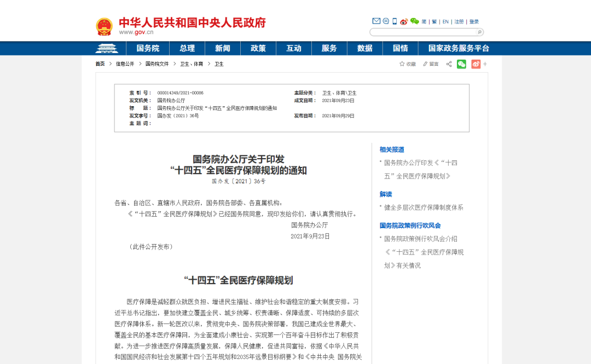Click inside the site search box

coord(422,32)
